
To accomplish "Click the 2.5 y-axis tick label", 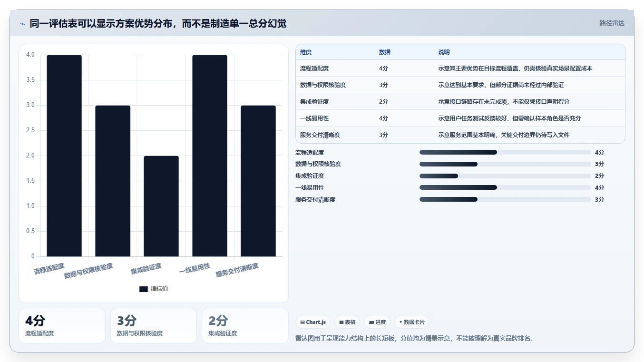I will [x=30, y=130].
